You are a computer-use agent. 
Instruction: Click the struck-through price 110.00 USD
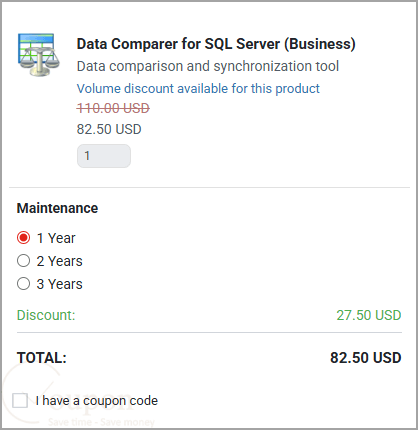[x=113, y=108]
